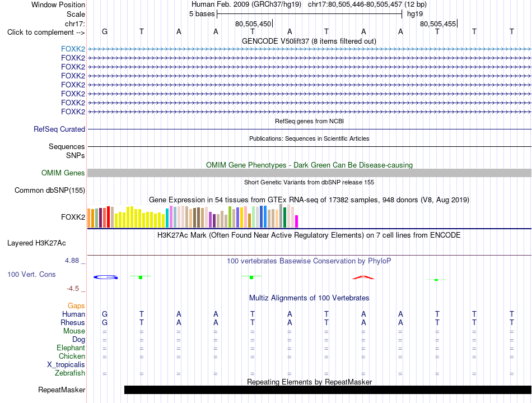Click the 'Sequences' track label

67,146
